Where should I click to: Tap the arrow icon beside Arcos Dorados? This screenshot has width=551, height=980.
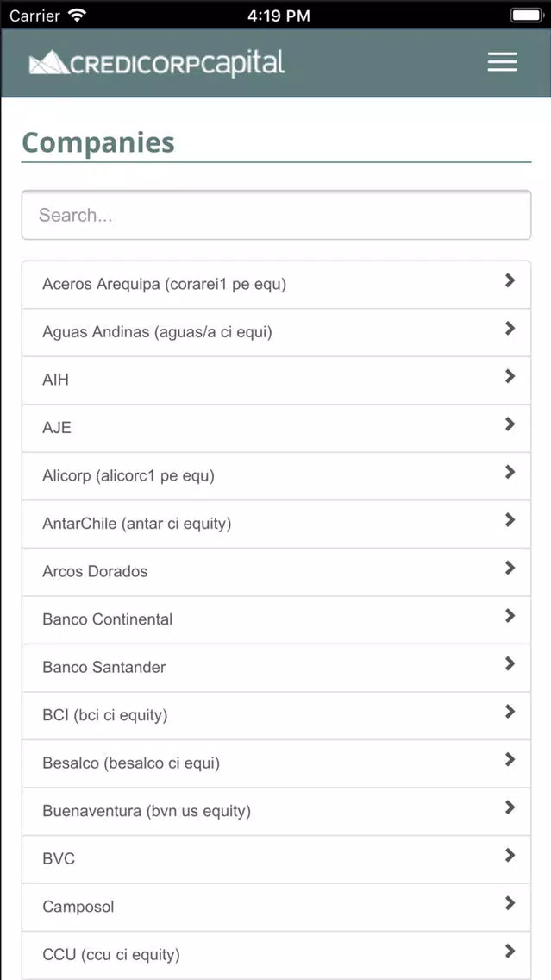point(510,569)
